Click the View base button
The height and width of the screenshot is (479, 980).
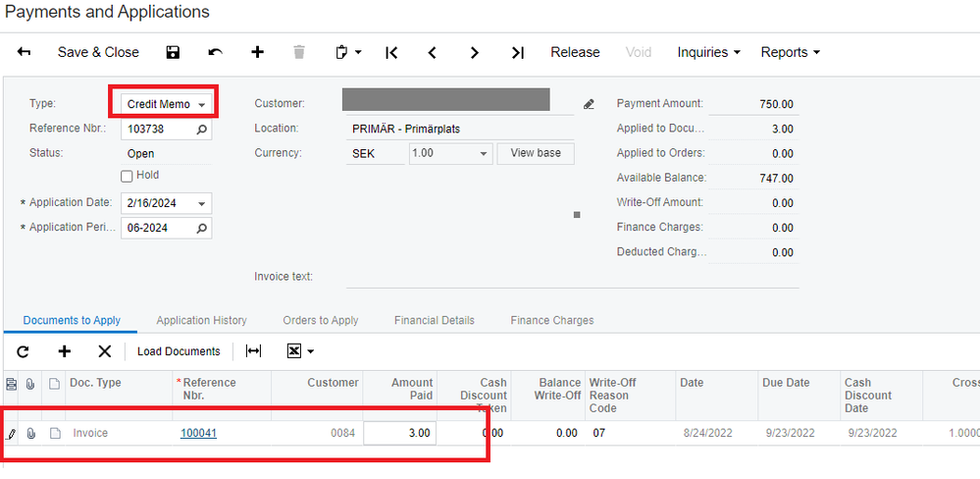(536, 154)
